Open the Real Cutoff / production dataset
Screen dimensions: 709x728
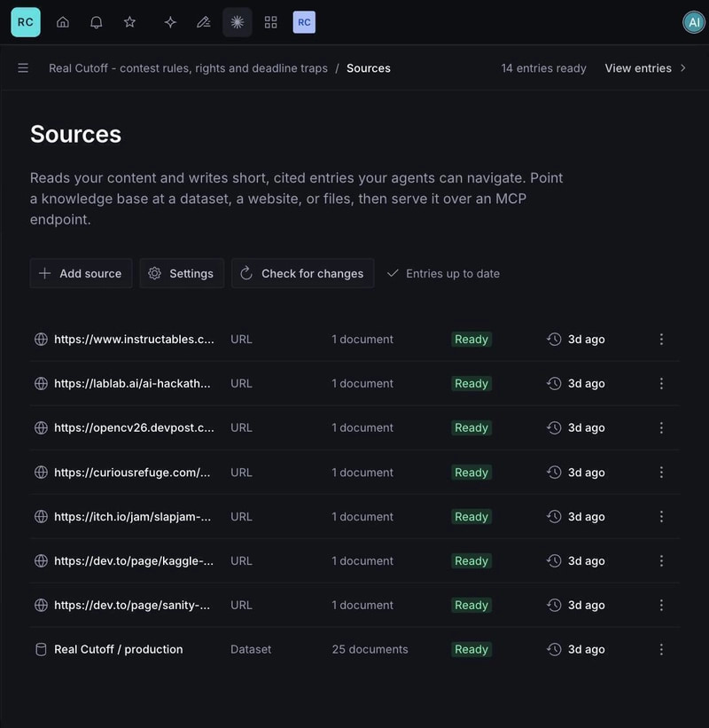[119, 650]
